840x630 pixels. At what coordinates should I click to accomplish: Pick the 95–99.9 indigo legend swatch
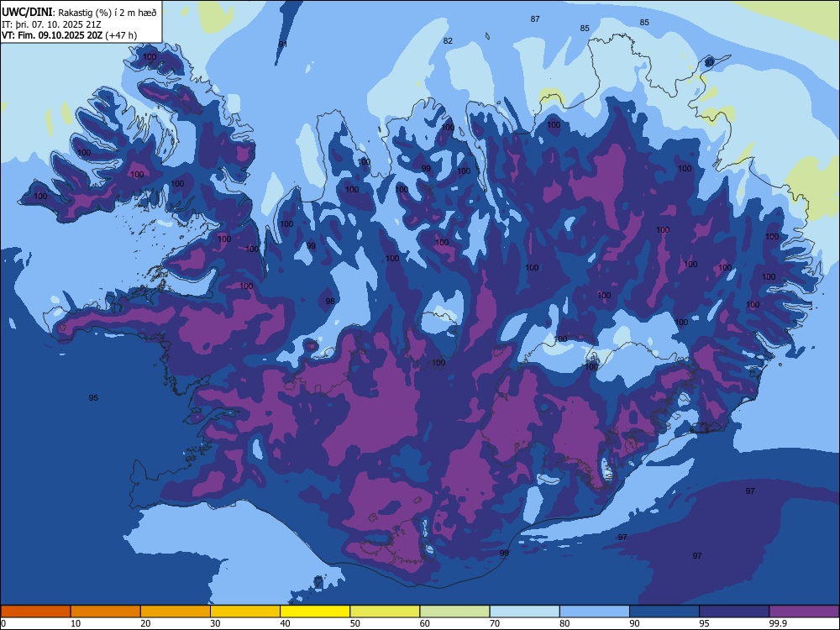pos(734,612)
